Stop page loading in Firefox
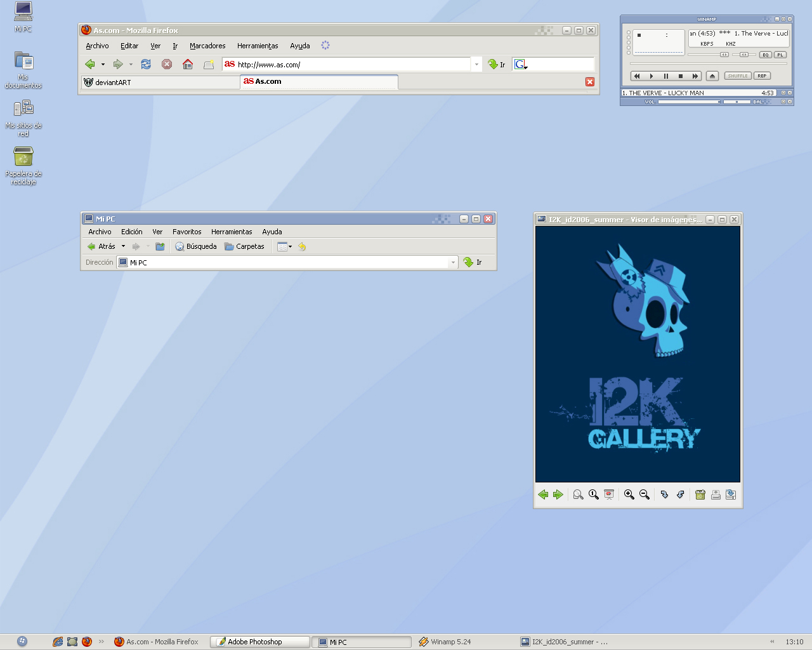812x650 pixels. 167,64
